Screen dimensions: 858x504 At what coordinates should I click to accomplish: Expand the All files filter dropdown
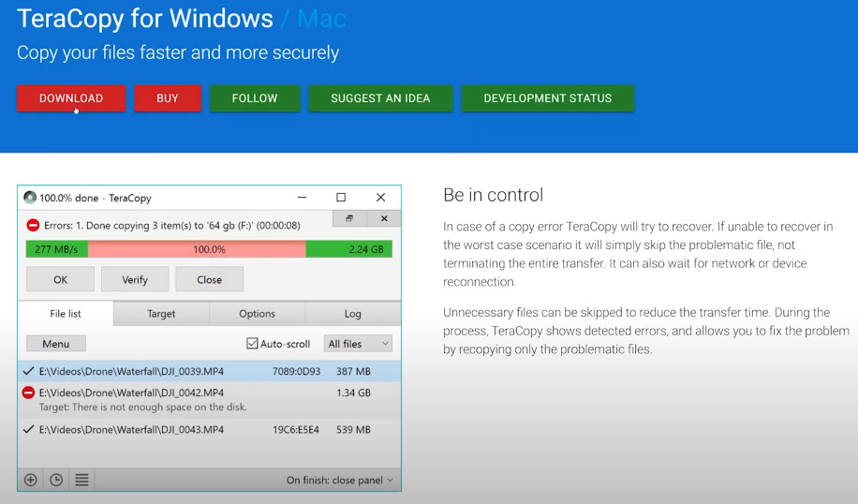(358, 344)
